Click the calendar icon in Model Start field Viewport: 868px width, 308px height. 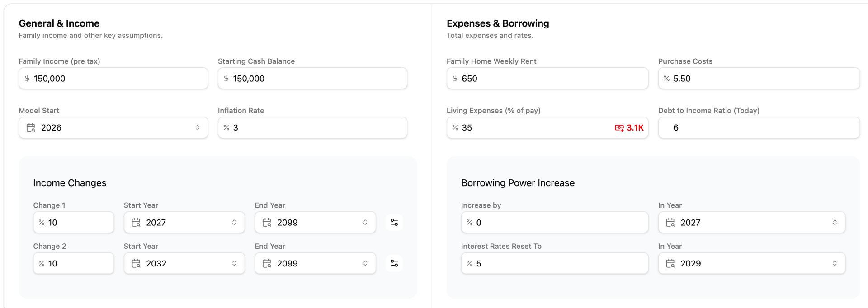coord(31,128)
